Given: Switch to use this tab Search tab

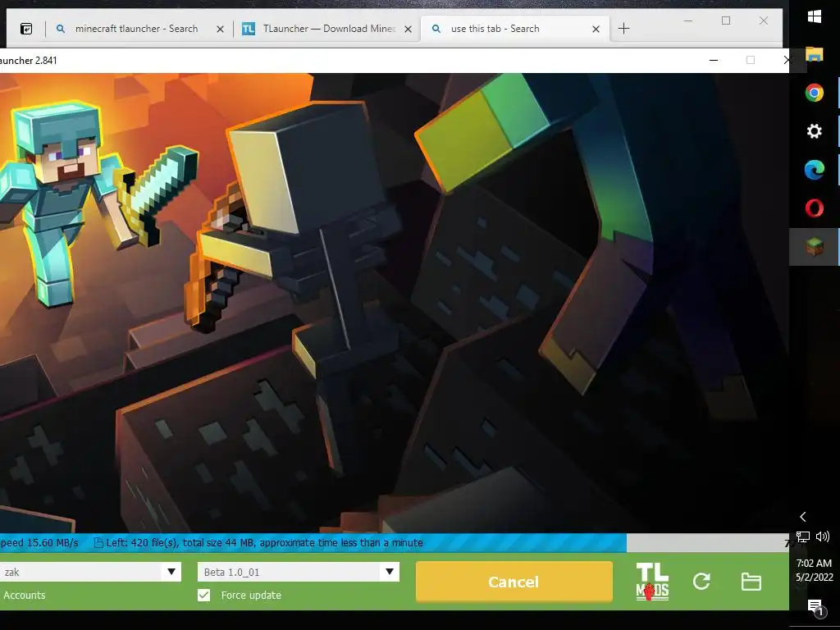Looking at the screenshot, I should click(514, 29).
